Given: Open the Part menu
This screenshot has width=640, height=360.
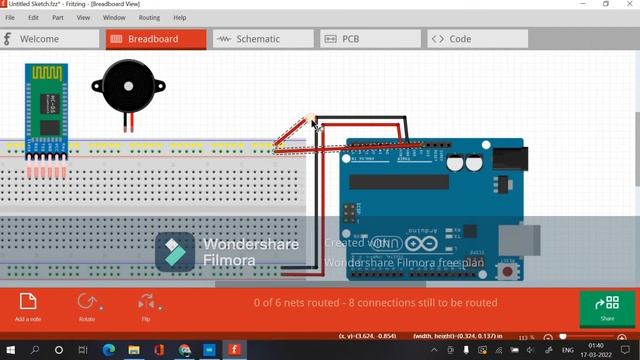Looking at the screenshot, I should [58, 18].
